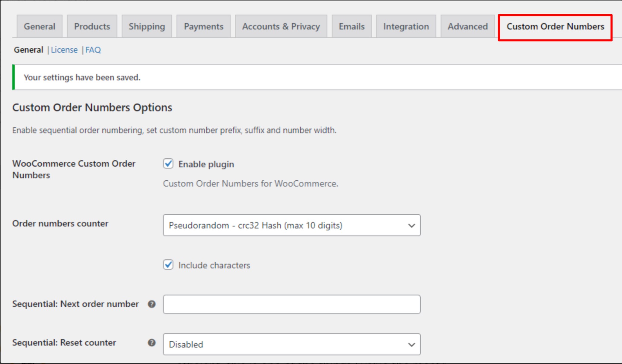Open the Shipping settings tab
Screen dimensions: 622x364
147,26
